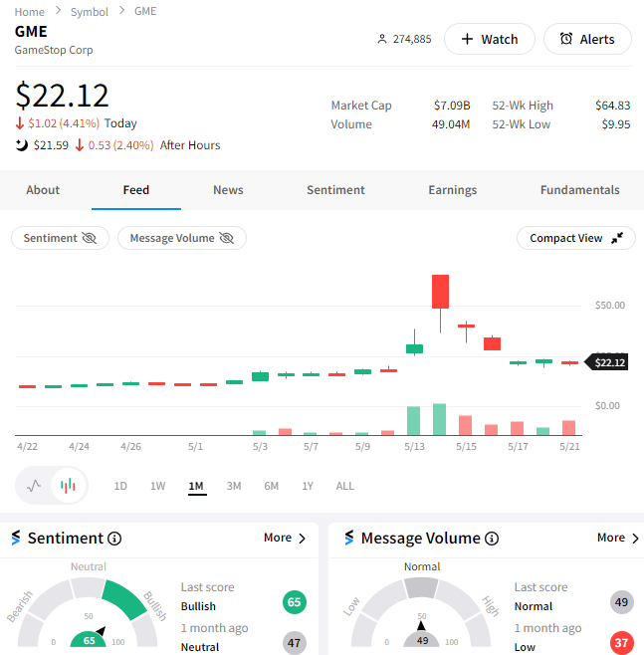
Task: Open the GME breadcrumb link
Action: [x=145, y=11]
